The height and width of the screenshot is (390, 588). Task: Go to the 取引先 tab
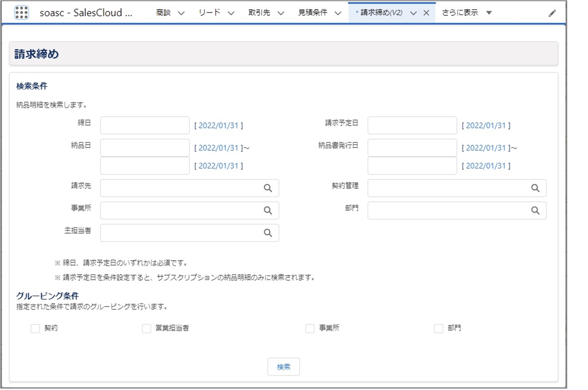(259, 12)
